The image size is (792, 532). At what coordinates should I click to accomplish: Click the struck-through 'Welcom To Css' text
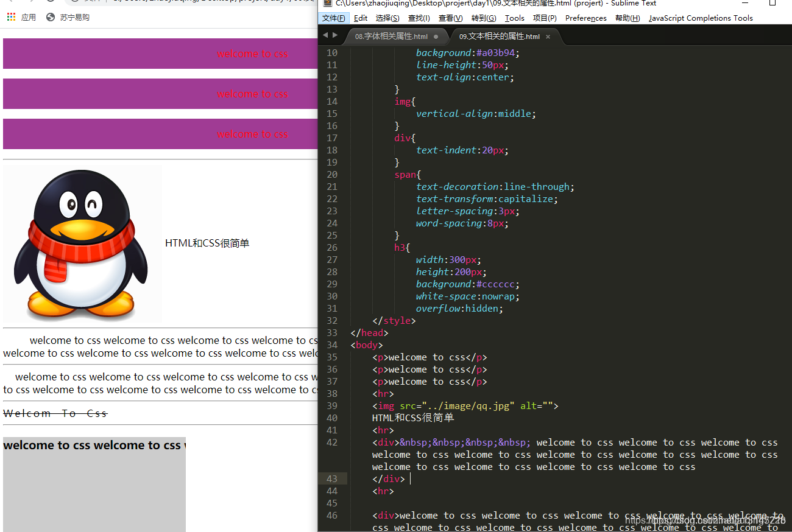(55, 413)
